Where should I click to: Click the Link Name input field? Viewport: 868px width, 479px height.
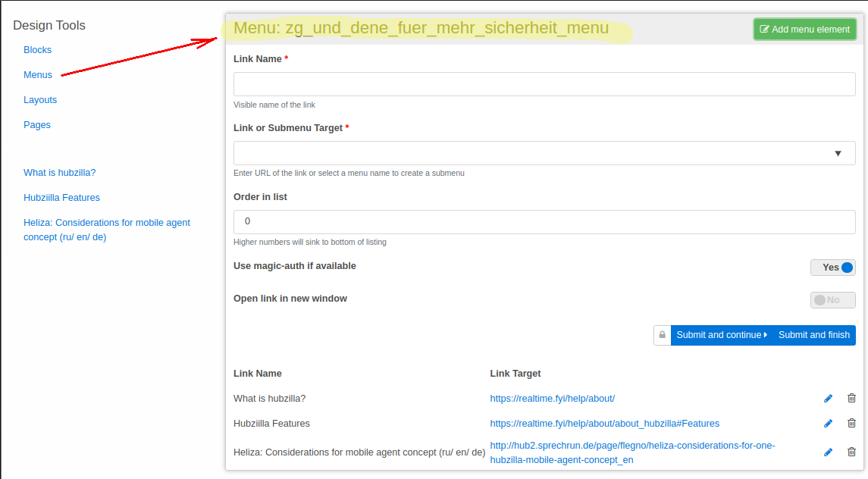544,84
